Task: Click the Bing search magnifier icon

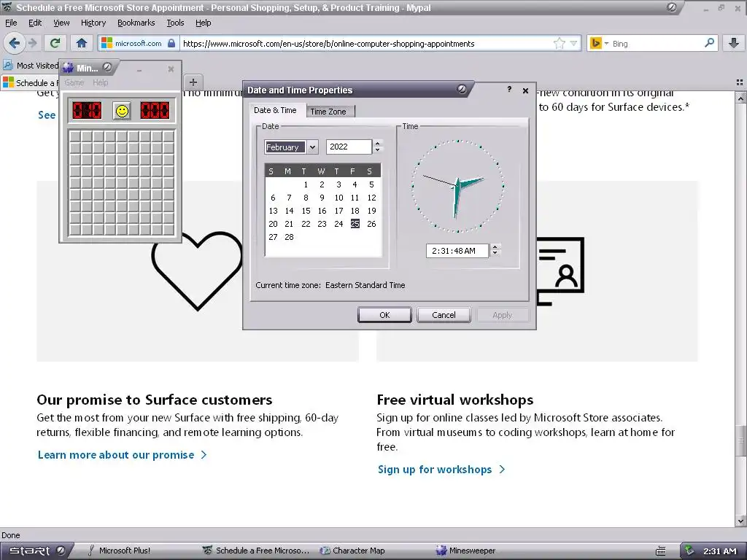Action: click(709, 43)
